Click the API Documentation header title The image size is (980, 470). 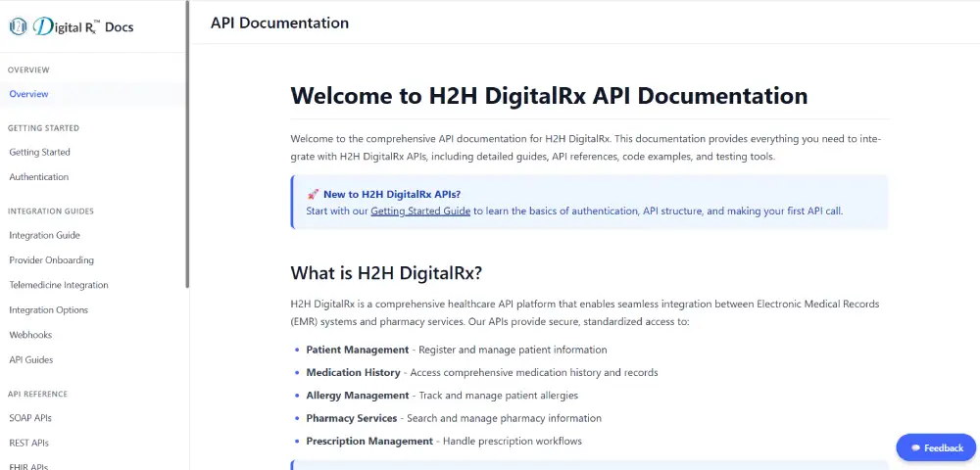click(279, 23)
